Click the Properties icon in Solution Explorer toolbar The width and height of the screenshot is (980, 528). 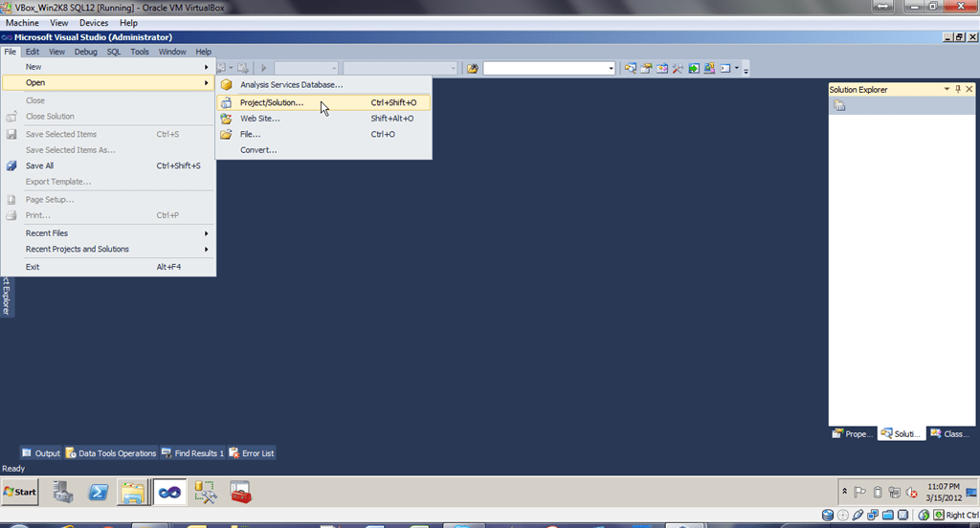coord(839,105)
